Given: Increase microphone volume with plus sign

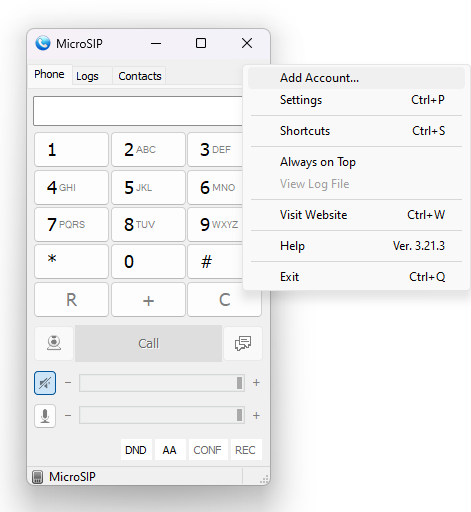Looking at the screenshot, I should (x=256, y=415).
